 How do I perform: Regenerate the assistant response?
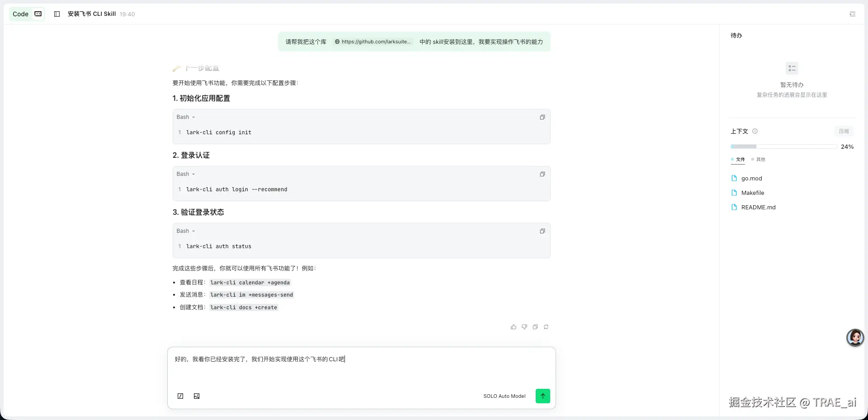[x=546, y=327]
